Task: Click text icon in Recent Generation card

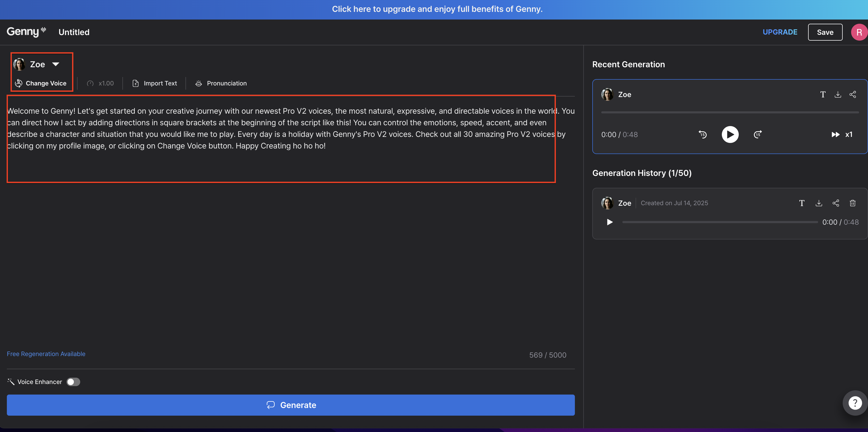Action: tap(823, 95)
